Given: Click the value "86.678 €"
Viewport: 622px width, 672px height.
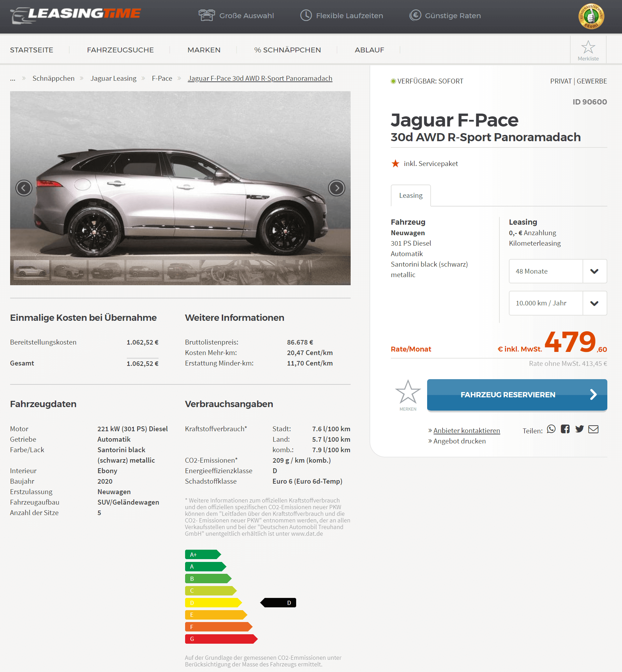Looking at the screenshot, I should point(300,342).
